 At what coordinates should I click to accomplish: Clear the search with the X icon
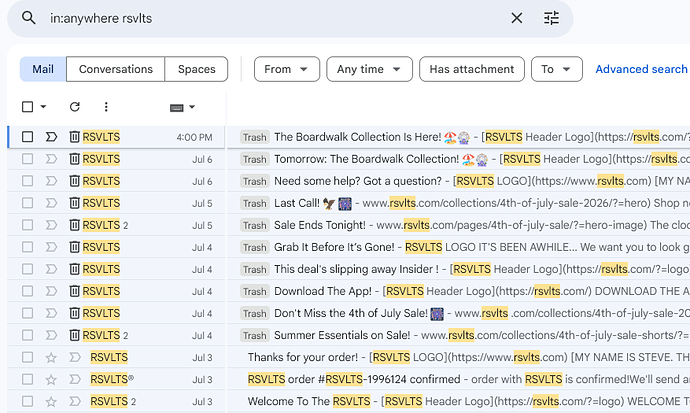517,18
